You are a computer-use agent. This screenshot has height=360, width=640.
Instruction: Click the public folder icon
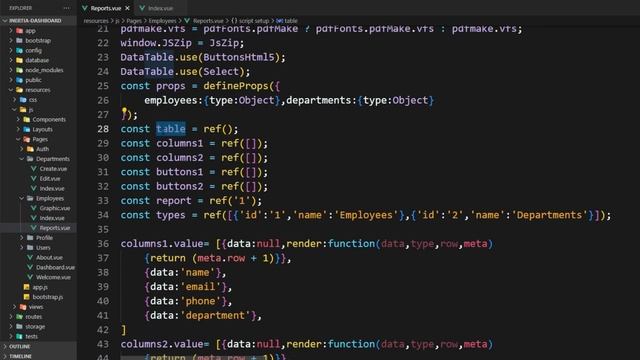(x=19, y=80)
